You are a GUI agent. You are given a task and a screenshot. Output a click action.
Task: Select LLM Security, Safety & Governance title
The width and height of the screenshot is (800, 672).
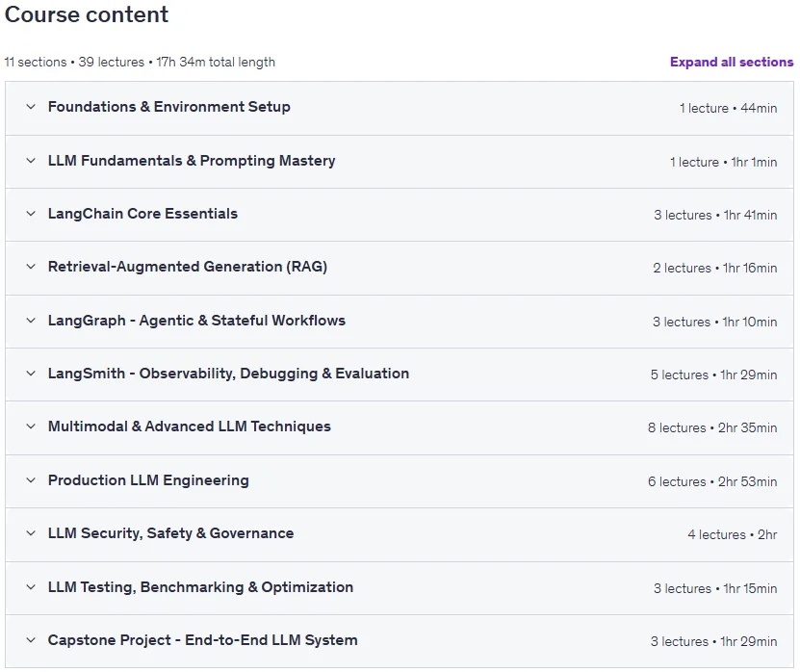click(171, 533)
